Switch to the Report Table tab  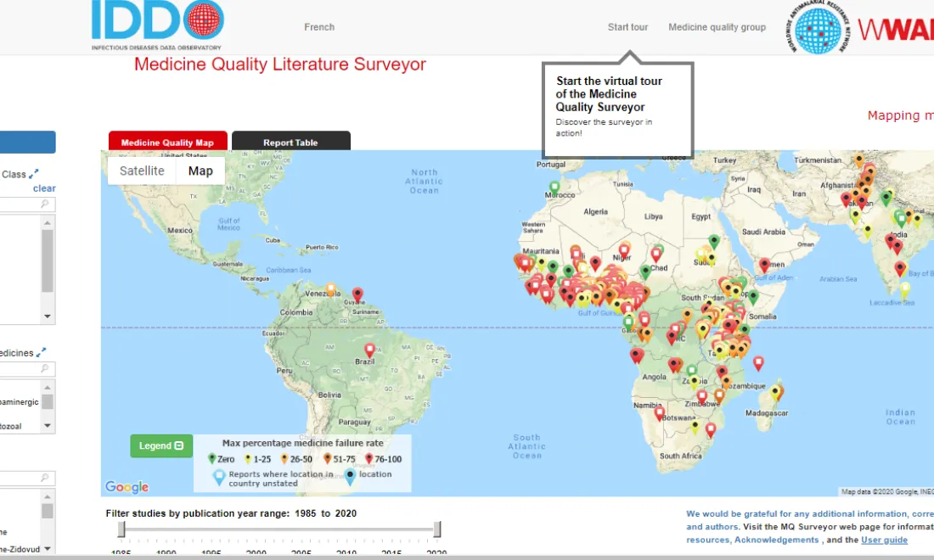click(291, 142)
